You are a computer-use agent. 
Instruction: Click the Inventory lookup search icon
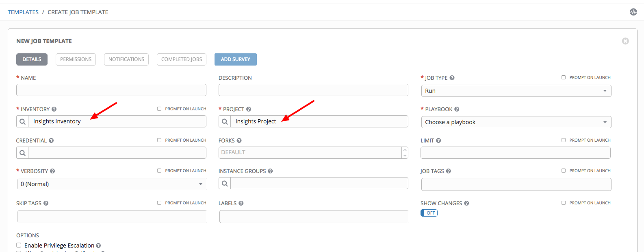point(22,121)
